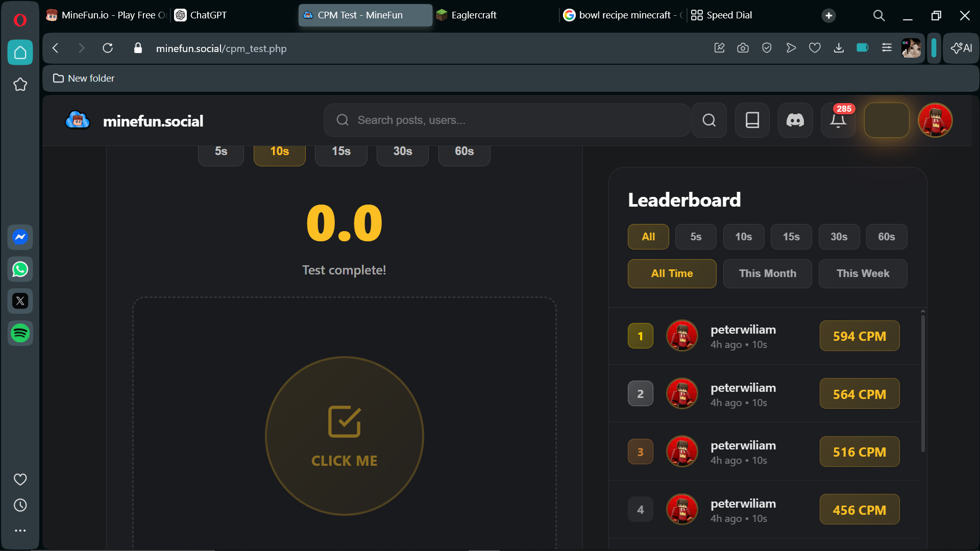Open the user profile avatar menu
The image size is (980, 551).
935,120
